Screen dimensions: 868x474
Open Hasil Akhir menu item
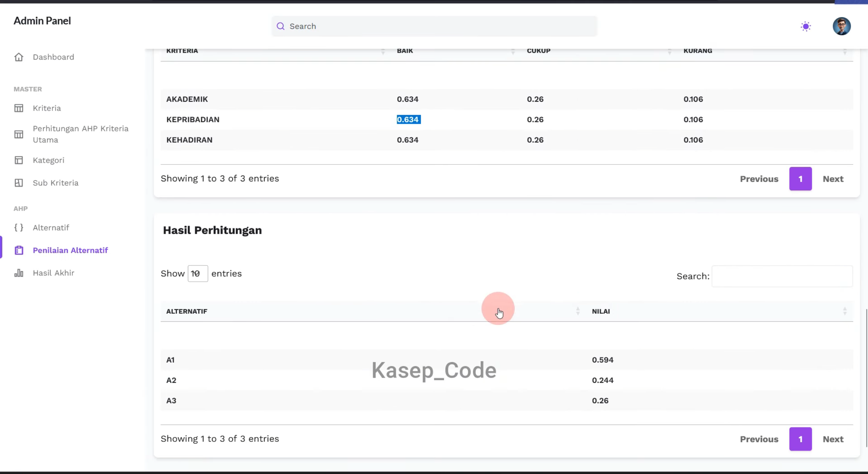[x=54, y=273]
